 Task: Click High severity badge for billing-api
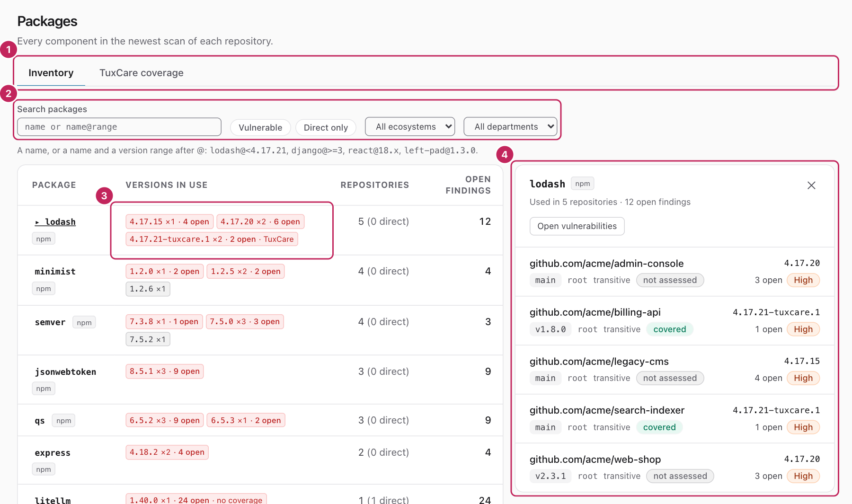coord(803,329)
